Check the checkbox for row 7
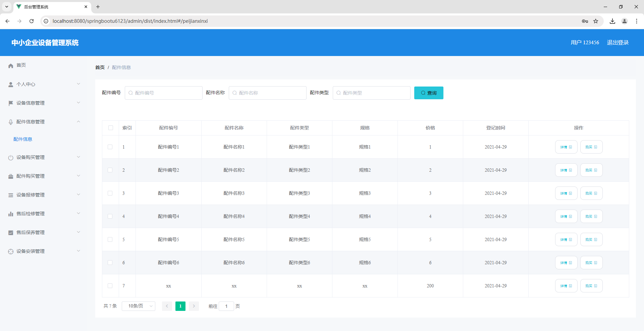Image resolution: width=644 pixels, height=331 pixels. 110,286
